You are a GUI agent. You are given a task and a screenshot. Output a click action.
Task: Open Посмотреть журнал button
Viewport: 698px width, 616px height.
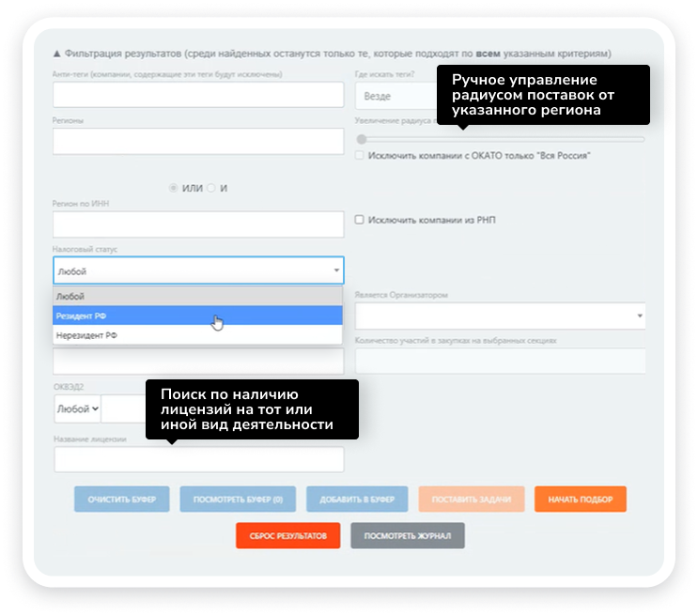tap(407, 535)
